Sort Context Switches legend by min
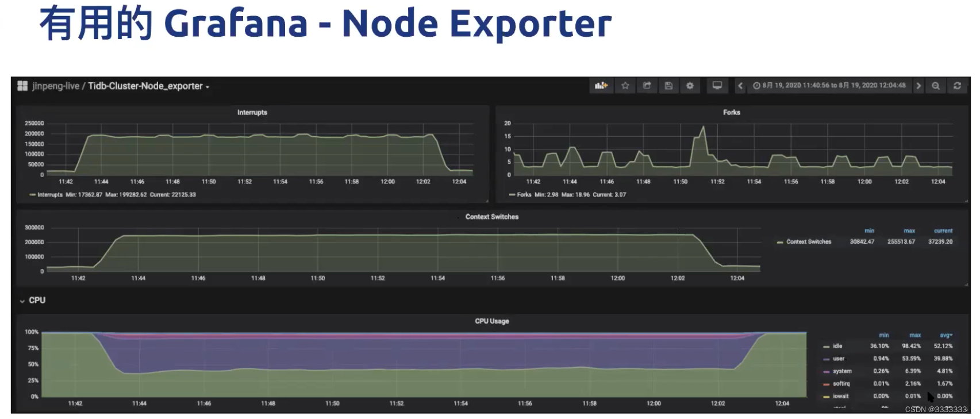This screenshot has height=419, width=980. (869, 230)
